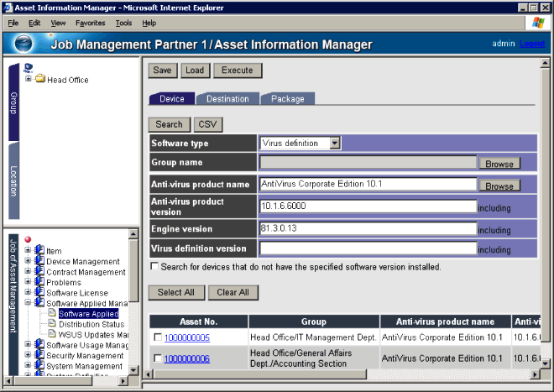Check the box for asset 1000000006

click(158, 358)
